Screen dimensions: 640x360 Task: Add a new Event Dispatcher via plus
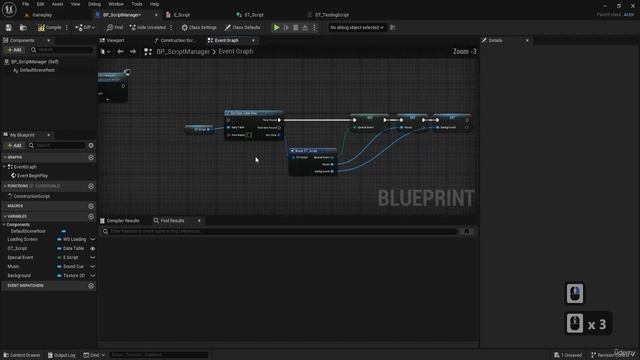point(91,286)
